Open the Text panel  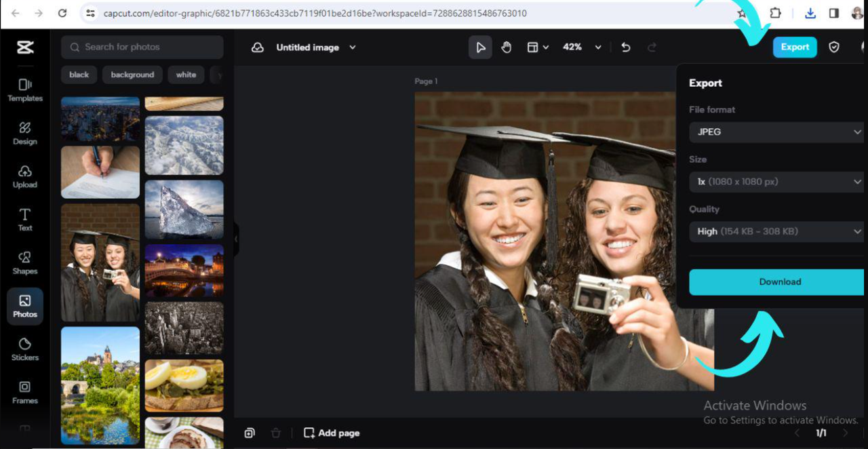pyautogui.click(x=25, y=220)
